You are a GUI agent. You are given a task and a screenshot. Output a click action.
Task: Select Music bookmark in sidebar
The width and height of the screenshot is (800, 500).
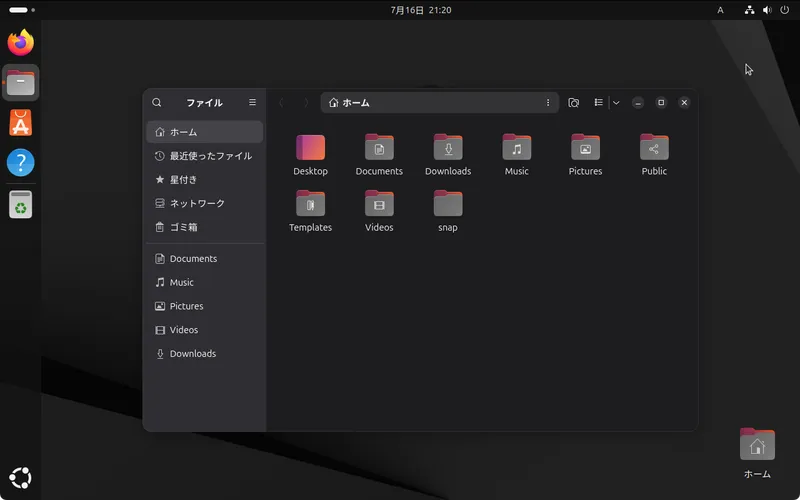pos(205,282)
